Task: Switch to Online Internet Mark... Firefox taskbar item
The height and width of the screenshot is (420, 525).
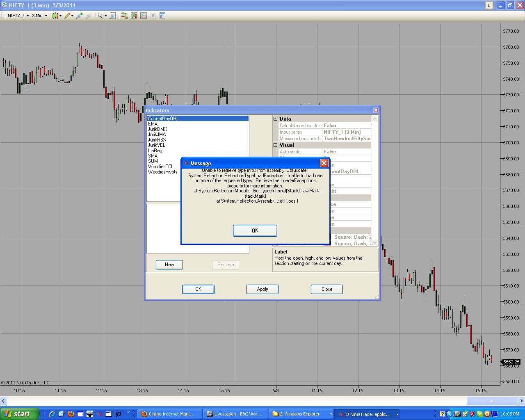Action: click(170, 414)
